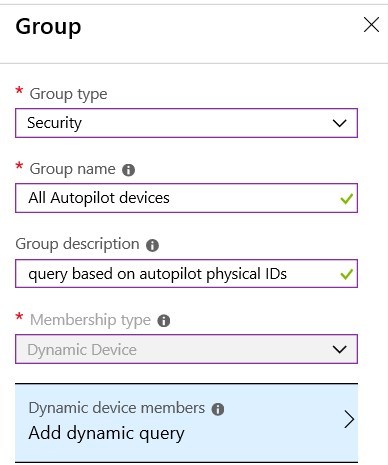Click the Group name info icon
Viewport: 388px width, 465px height.
(128, 170)
